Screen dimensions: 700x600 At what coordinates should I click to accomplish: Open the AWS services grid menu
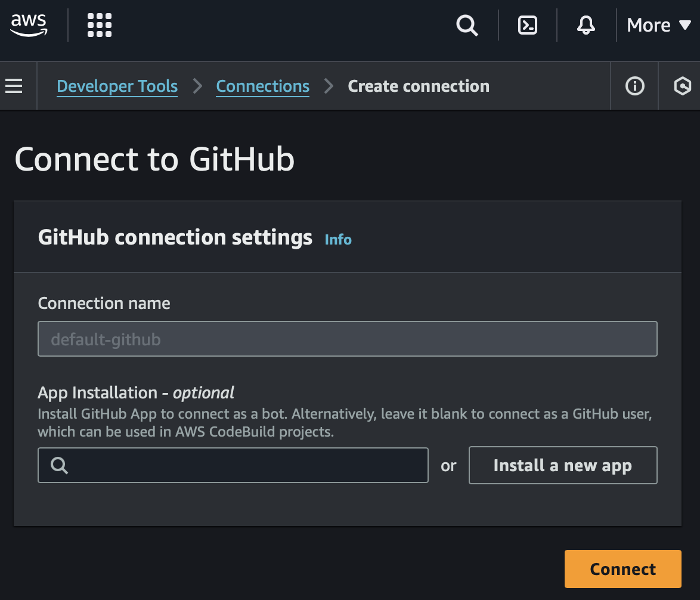pyautogui.click(x=99, y=25)
